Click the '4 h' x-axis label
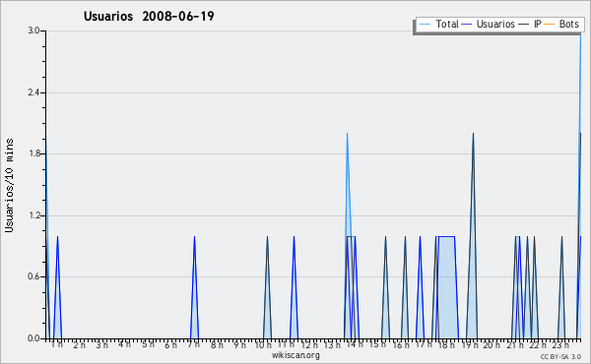This screenshot has width=591, height=364. point(125,344)
